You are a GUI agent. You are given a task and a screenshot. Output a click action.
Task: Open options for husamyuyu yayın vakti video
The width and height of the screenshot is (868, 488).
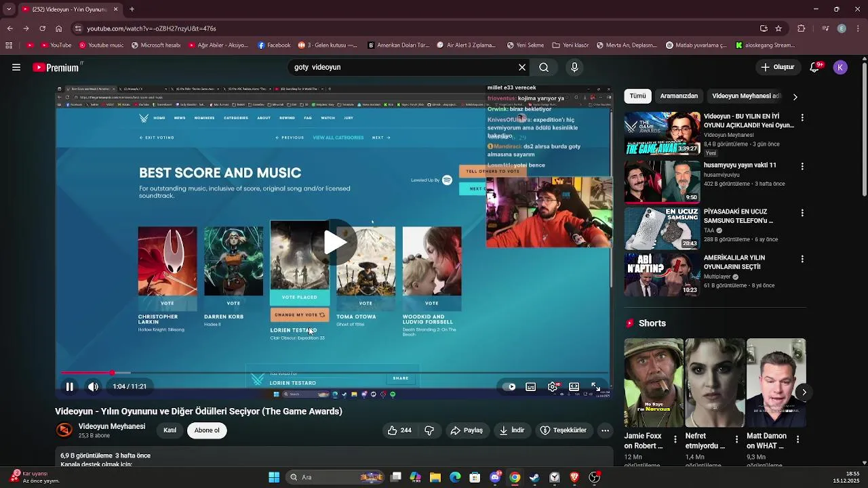[x=802, y=166]
